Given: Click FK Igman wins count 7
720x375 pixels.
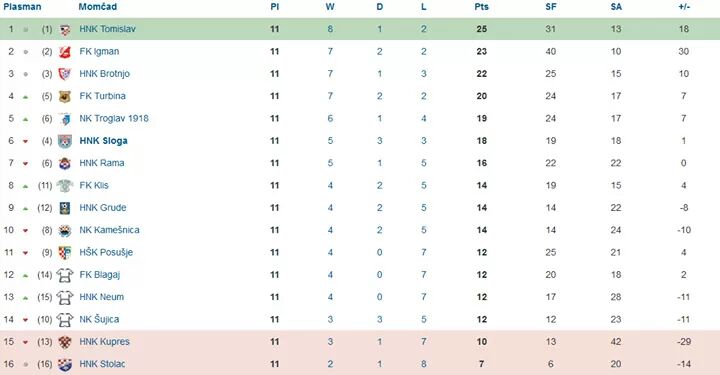Looking at the screenshot, I should 330,51.
